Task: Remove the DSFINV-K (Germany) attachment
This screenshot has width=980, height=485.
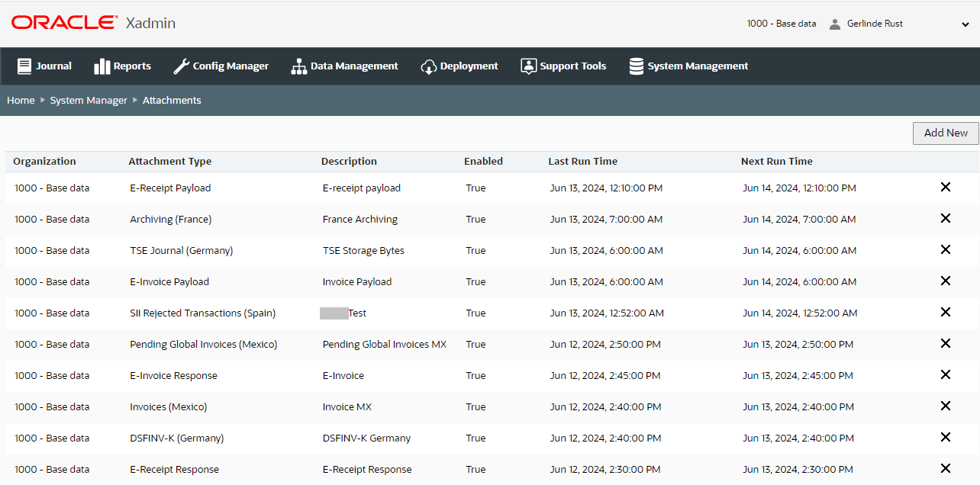Action: [x=946, y=438]
